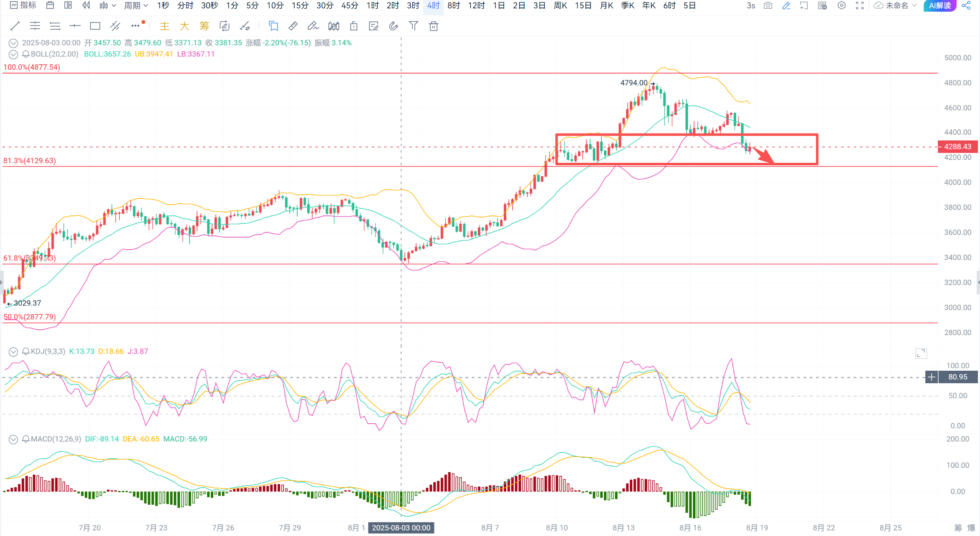980x536 pixels.
Task: Open the share icon
Action: pyautogui.click(x=966, y=5)
